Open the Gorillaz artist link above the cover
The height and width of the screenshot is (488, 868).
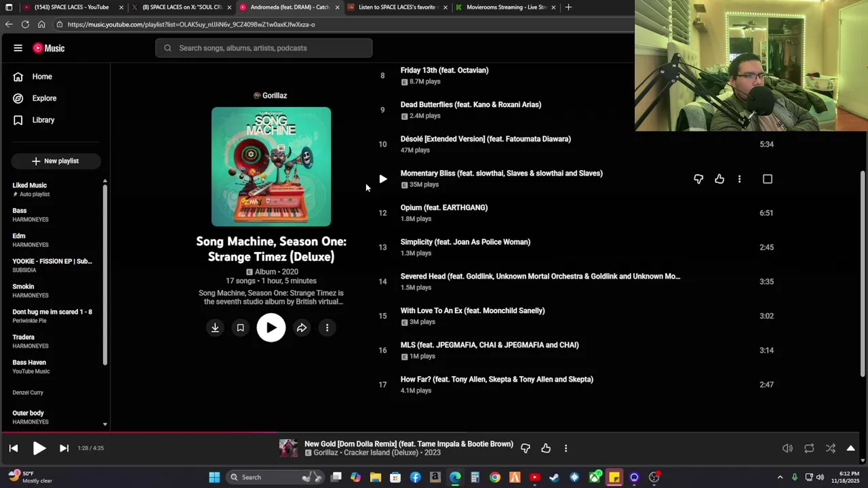(270, 96)
